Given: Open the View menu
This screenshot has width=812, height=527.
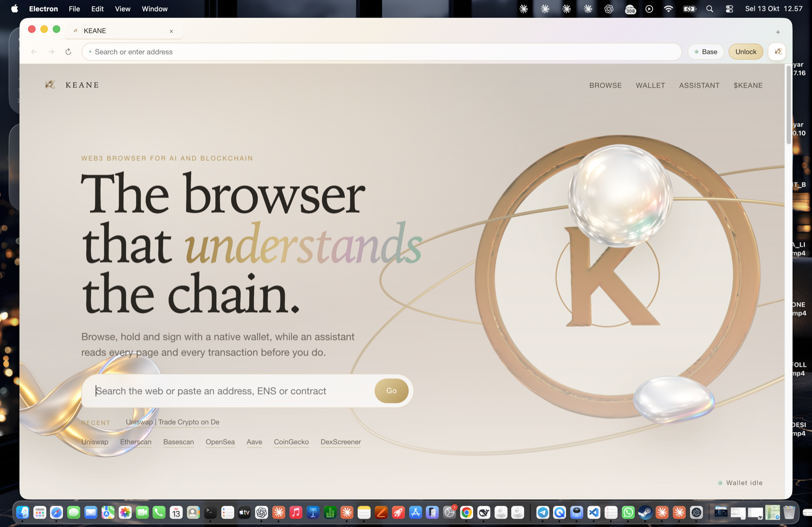Looking at the screenshot, I should click(122, 9).
